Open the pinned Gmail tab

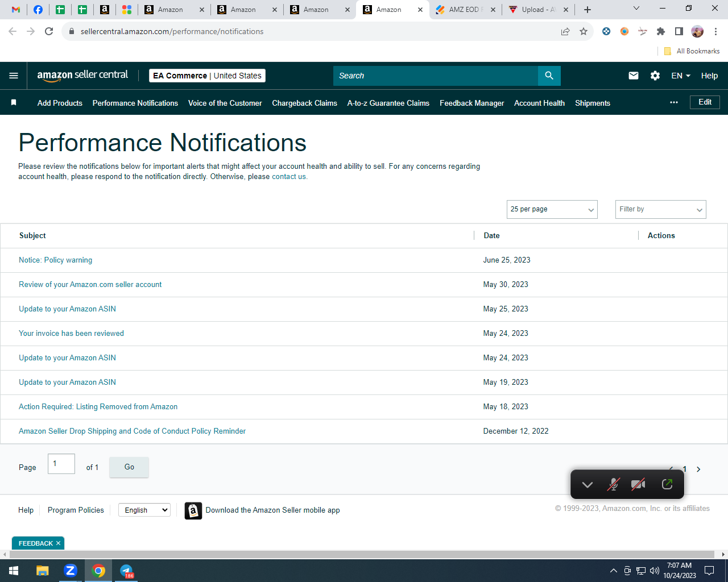click(x=16, y=10)
